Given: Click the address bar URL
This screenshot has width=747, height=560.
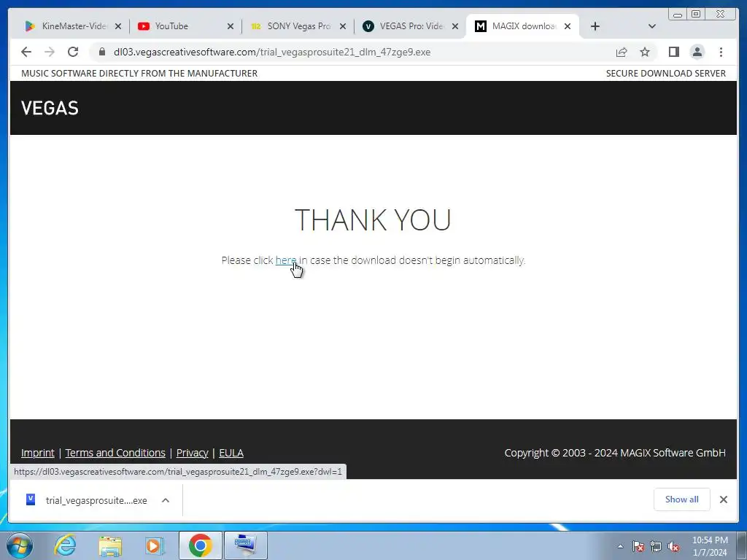Looking at the screenshot, I should click(272, 52).
